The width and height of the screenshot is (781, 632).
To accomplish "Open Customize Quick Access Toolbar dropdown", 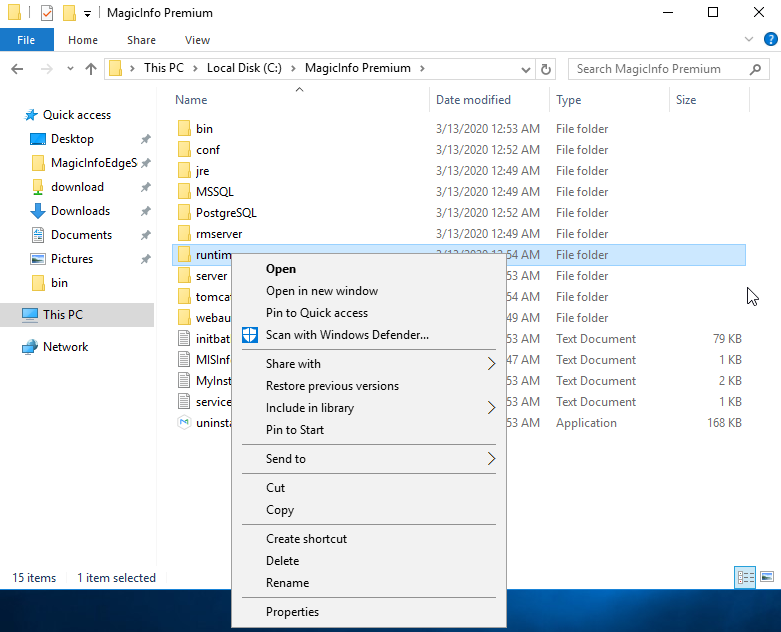I will coord(87,14).
